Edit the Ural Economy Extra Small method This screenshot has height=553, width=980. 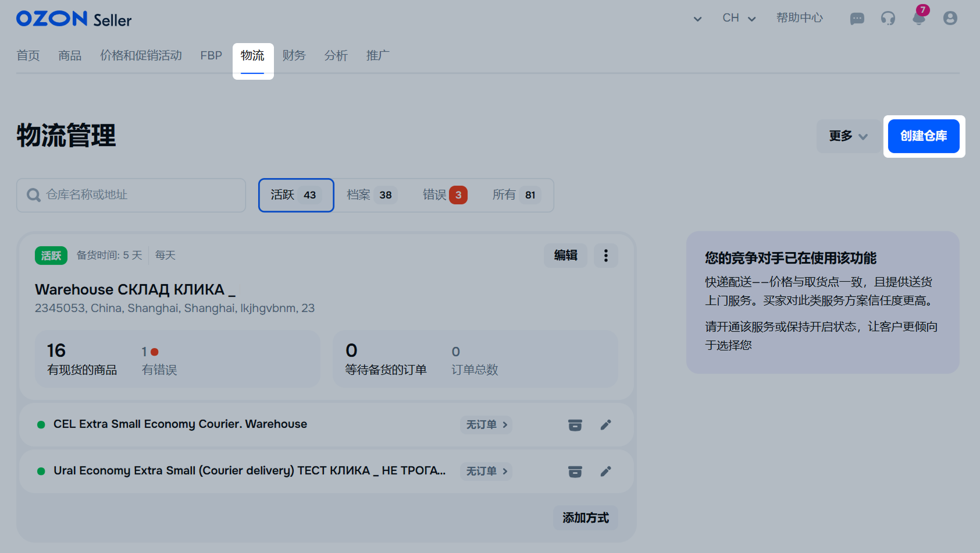tap(605, 472)
